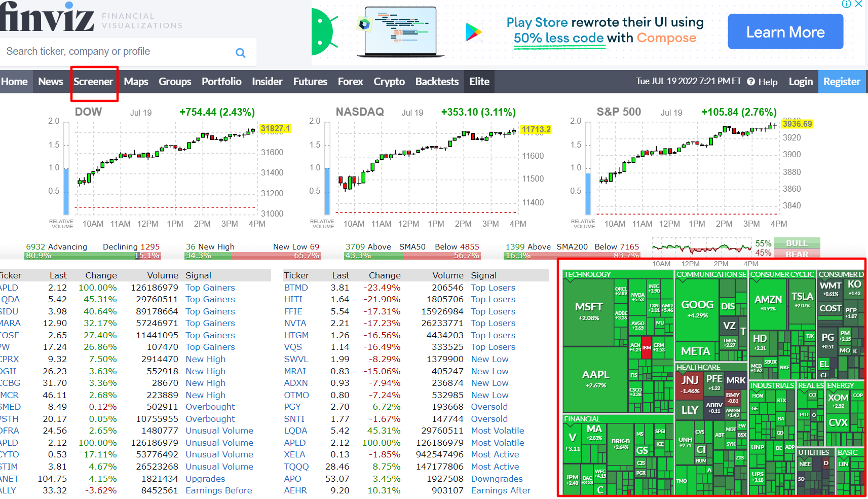Open the Elite menu item

pyautogui.click(x=479, y=82)
